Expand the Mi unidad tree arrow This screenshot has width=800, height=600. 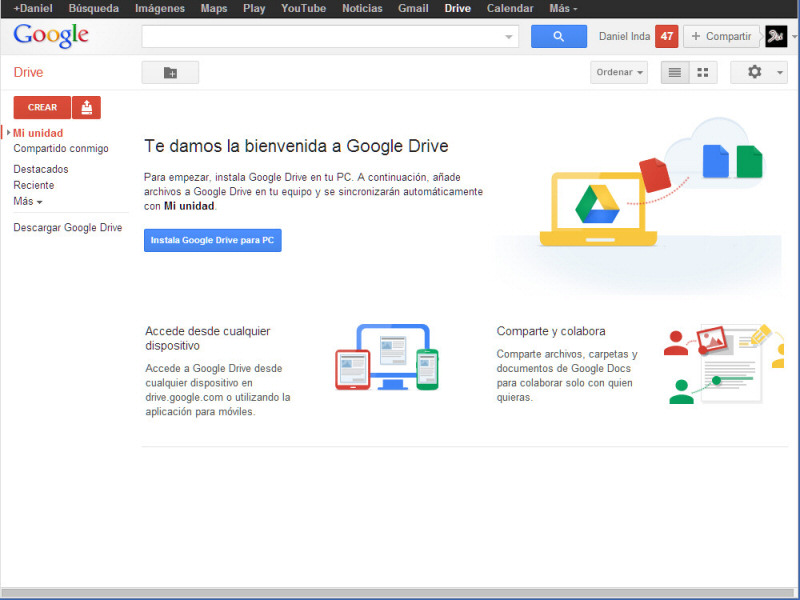(8, 133)
